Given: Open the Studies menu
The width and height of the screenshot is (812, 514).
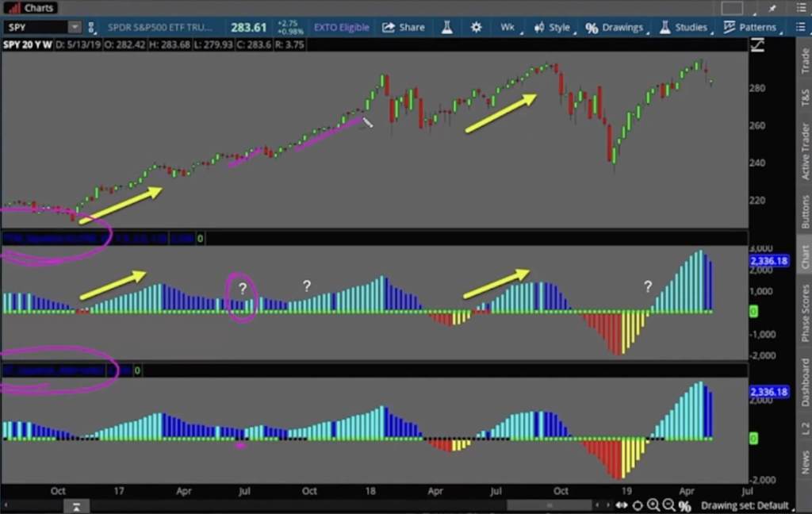Looking at the screenshot, I should click(x=684, y=28).
